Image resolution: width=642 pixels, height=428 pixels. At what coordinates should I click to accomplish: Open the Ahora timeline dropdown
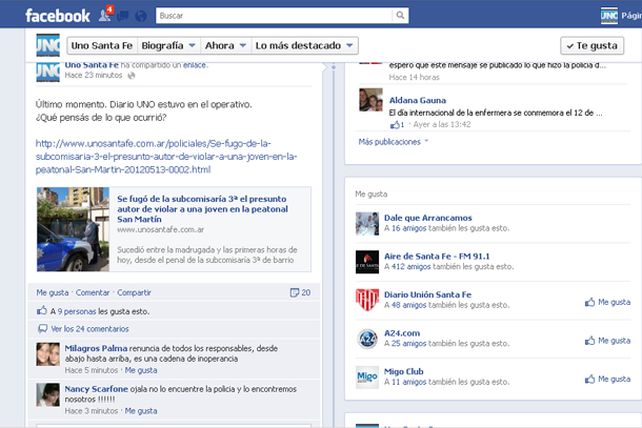(225, 45)
